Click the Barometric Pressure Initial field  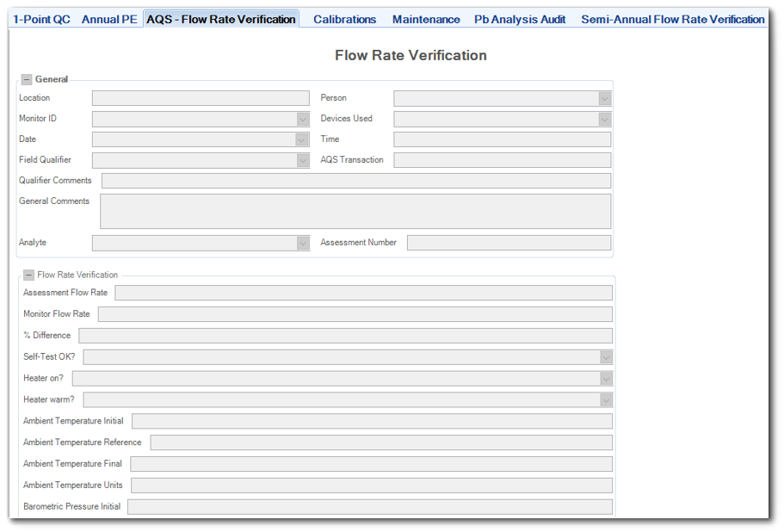point(370,506)
